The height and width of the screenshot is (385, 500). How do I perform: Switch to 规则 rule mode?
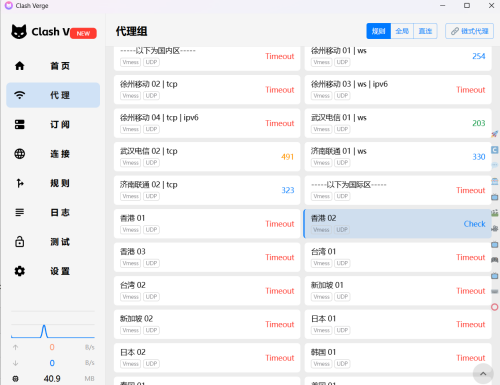tap(379, 31)
